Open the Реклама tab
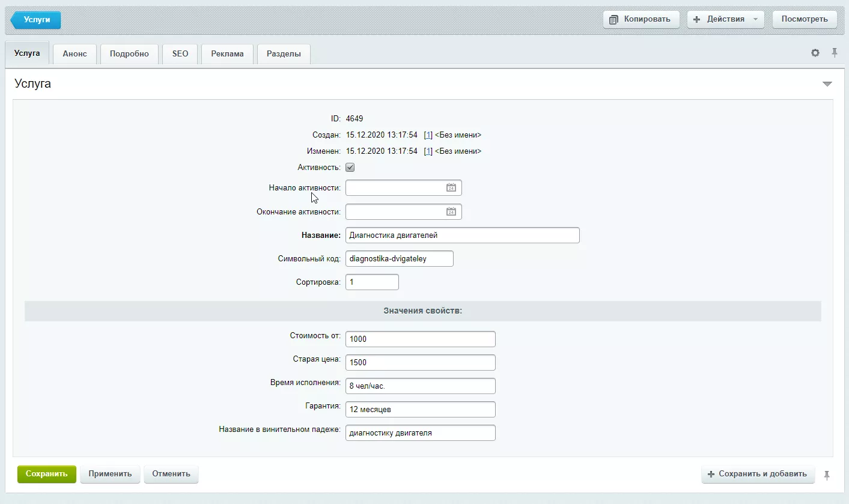This screenshot has width=849, height=504. point(227,53)
